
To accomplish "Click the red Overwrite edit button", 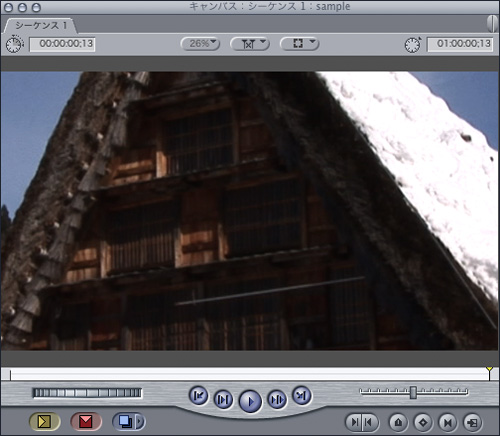I will (x=86, y=422).
